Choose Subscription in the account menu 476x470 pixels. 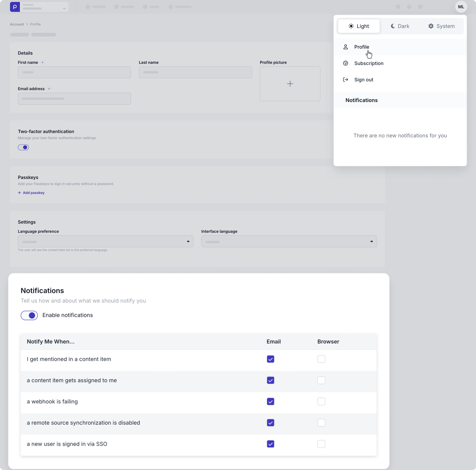pyautogui.click(x=369, y=63)
